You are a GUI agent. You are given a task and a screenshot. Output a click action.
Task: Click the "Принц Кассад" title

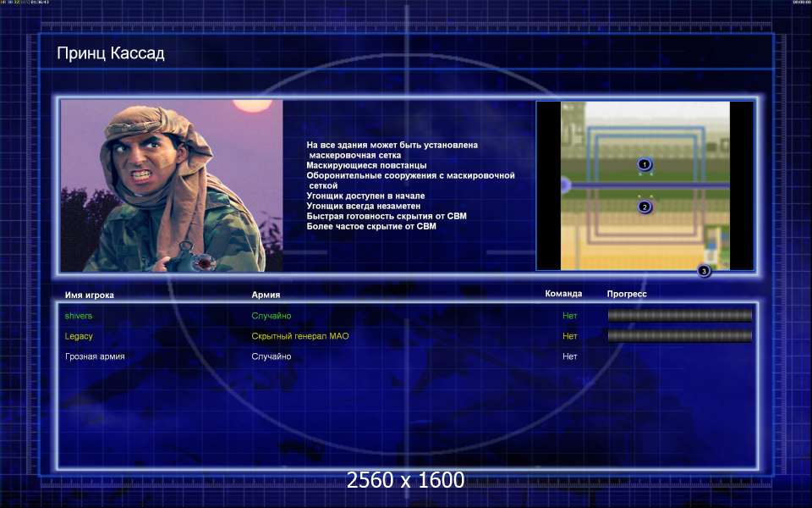click(111, 52)
